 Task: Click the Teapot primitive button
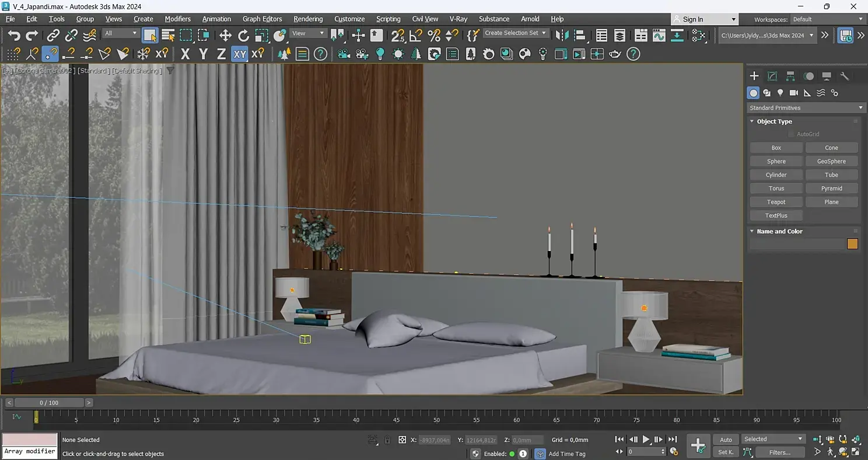pos(776,202)
